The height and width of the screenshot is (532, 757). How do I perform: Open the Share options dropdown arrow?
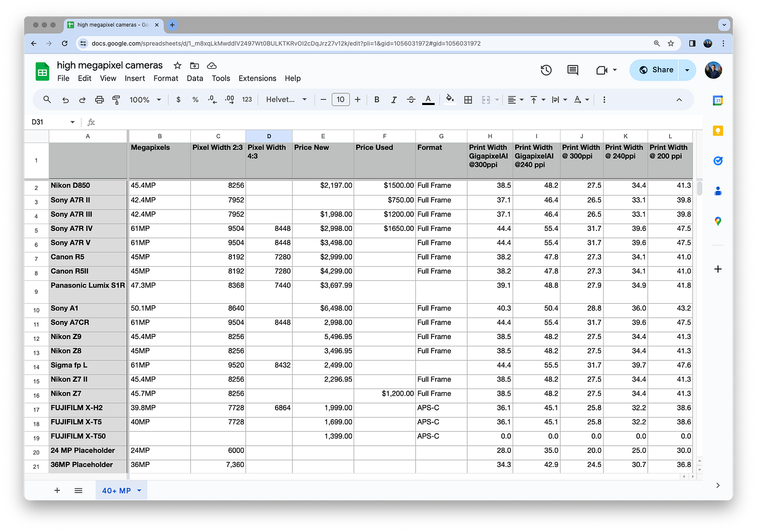pyautogui.click(x=687, y=70)
